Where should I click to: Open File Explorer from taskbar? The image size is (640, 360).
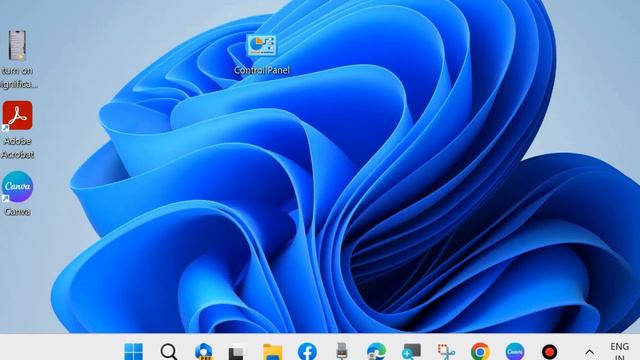tap(272, 352)
